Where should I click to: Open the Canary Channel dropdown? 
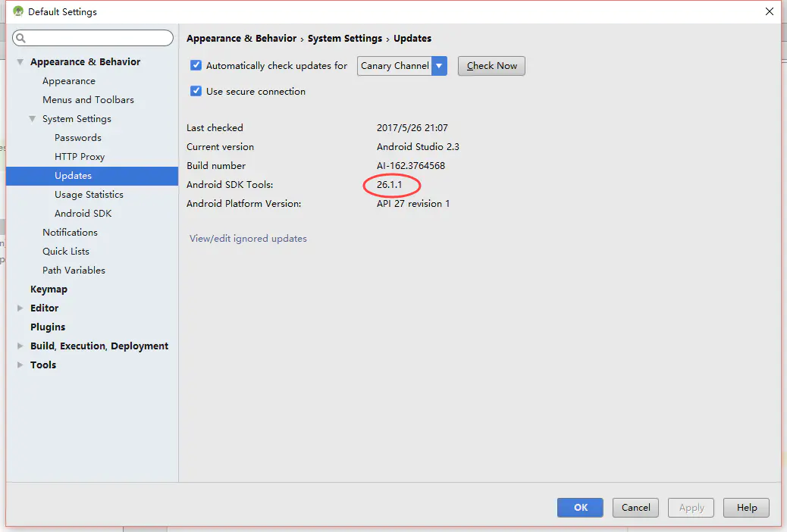[402, 66]
